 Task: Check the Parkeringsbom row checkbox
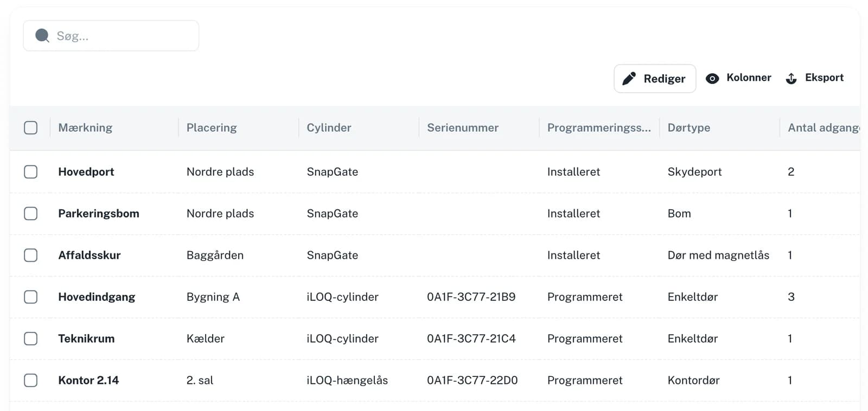[x=31, y=214]
